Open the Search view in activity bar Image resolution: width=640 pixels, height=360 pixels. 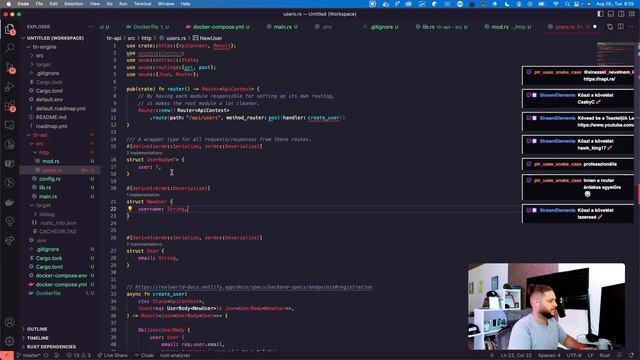click(x=10, y=48)
